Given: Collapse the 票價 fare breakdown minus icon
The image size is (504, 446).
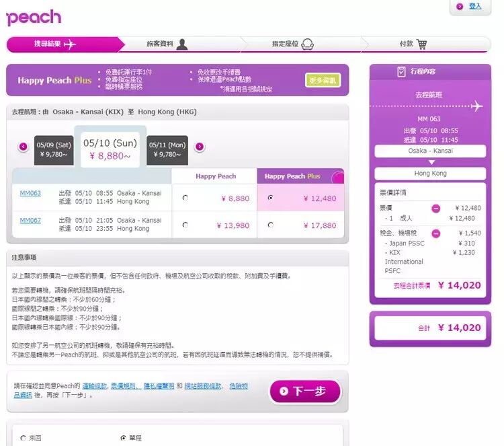Looking at the screenshot, I should click(436, 209).
